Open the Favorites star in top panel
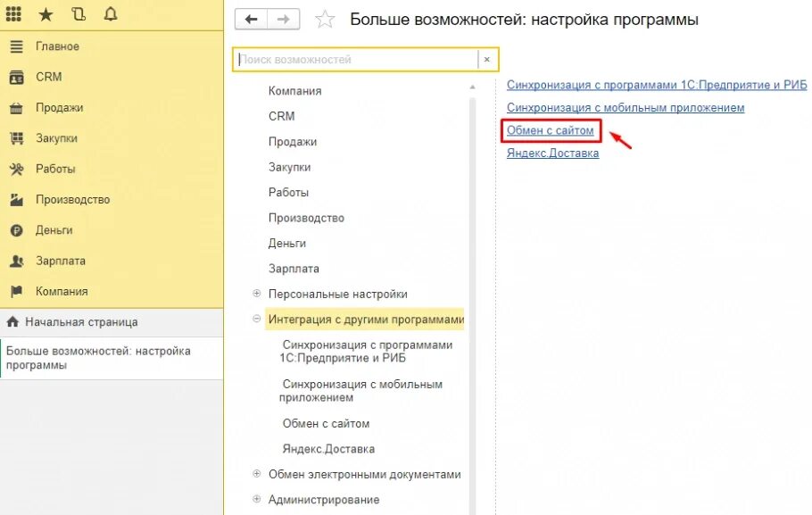 46,14
